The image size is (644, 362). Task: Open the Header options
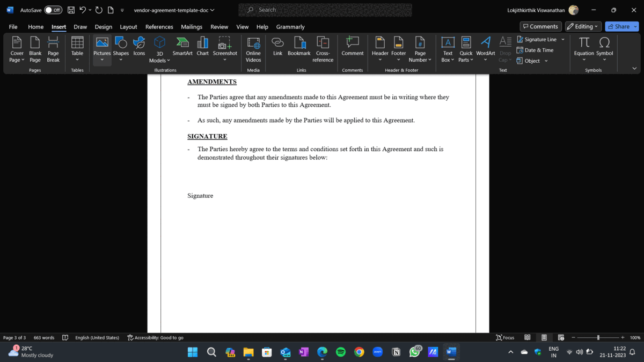380,49
